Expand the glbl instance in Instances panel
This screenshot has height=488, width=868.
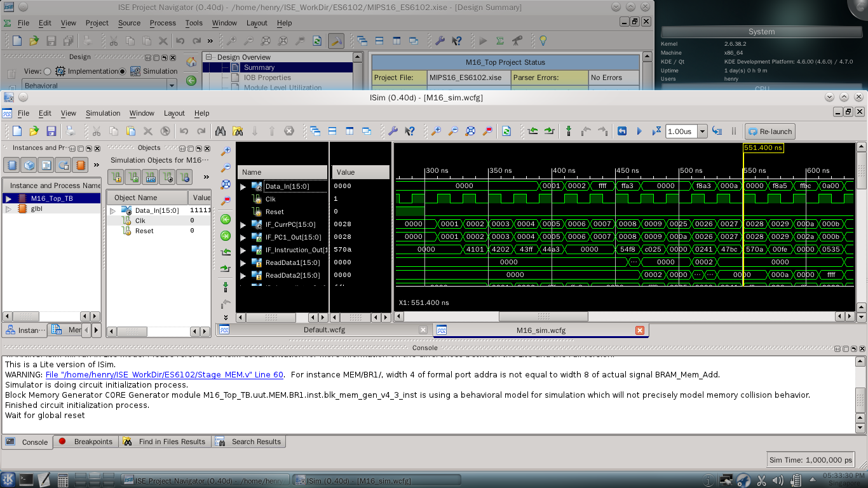(10, 208)
